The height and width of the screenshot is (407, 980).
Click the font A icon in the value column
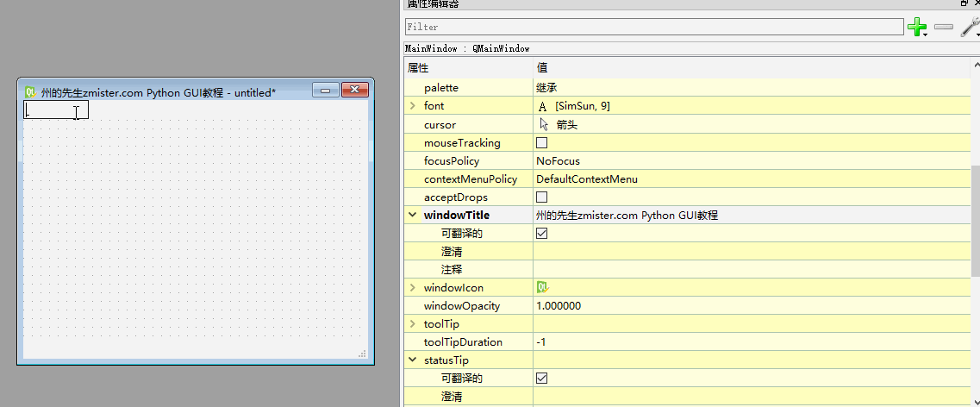coord(542,106)
